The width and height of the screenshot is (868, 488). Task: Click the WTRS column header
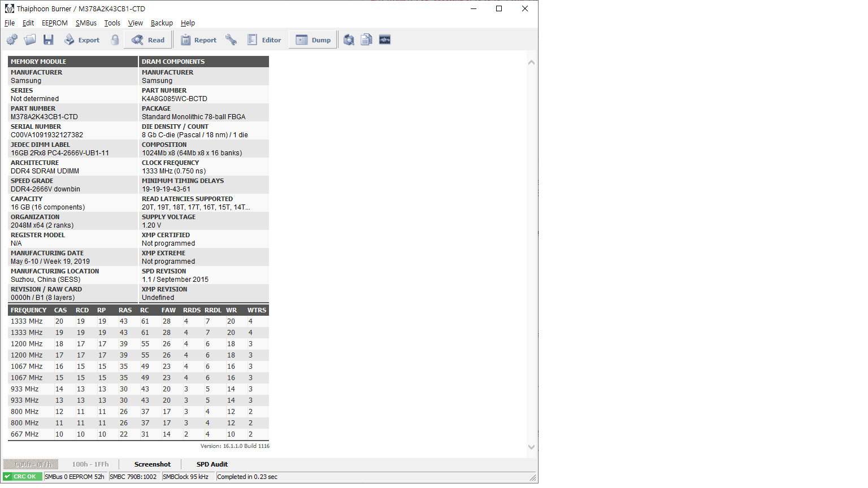257,310
